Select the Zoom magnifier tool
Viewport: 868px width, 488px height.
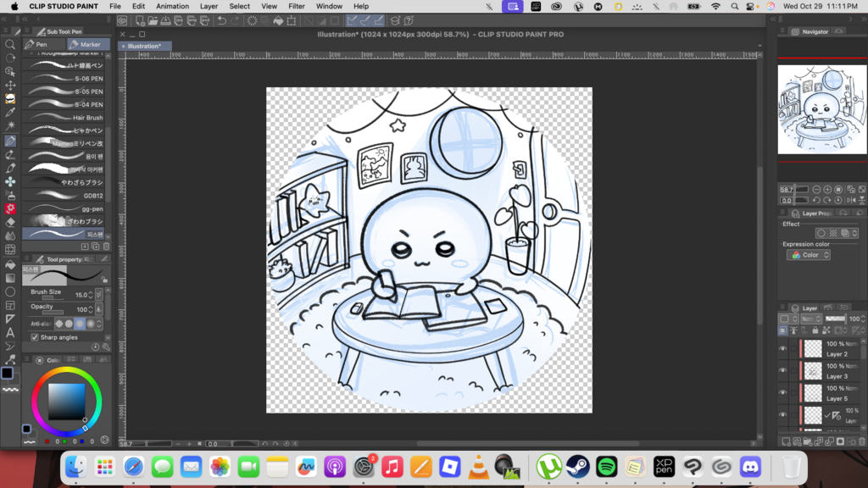click(10, 44)
